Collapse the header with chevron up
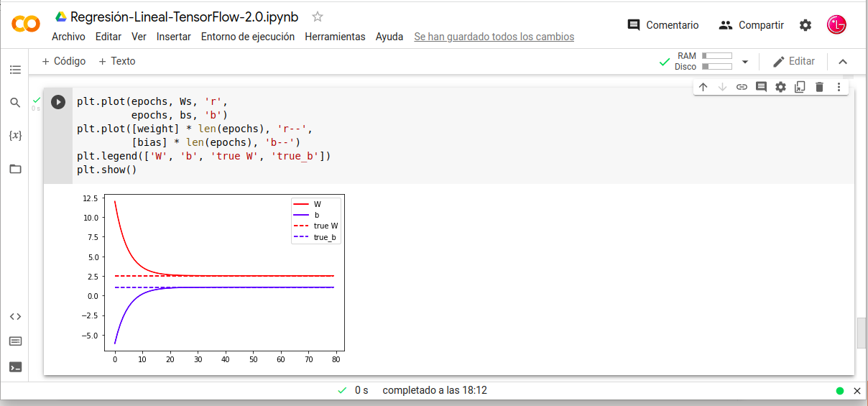 coord(843,62)
